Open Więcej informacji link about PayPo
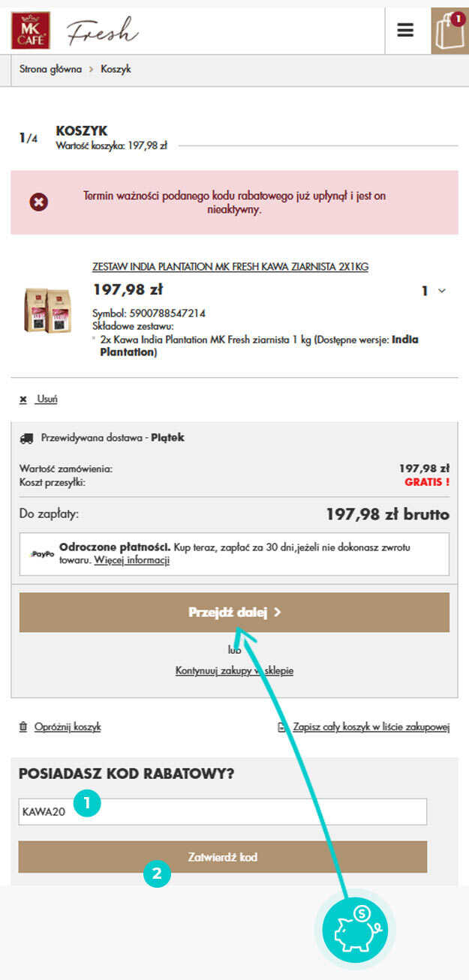 [131, 560]
